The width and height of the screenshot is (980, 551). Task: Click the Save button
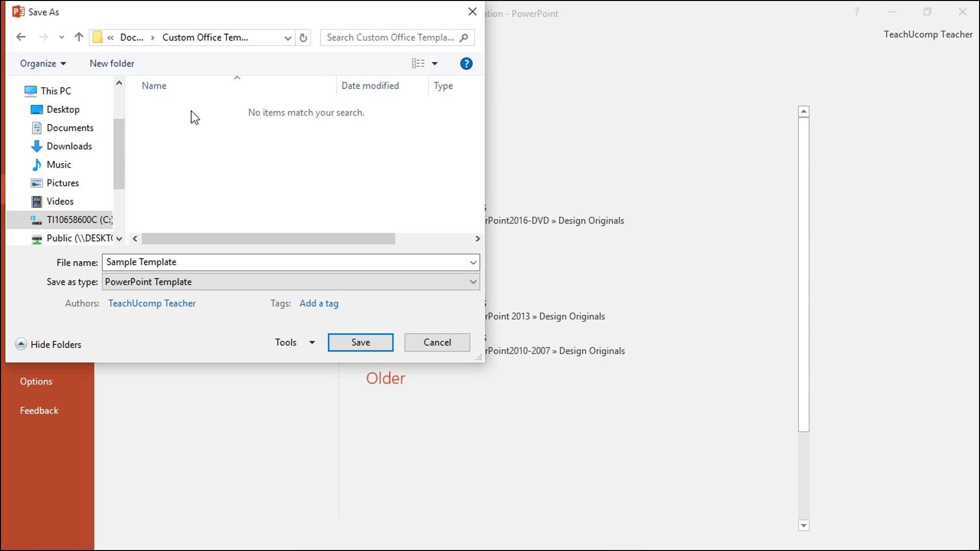coord(361,342)
